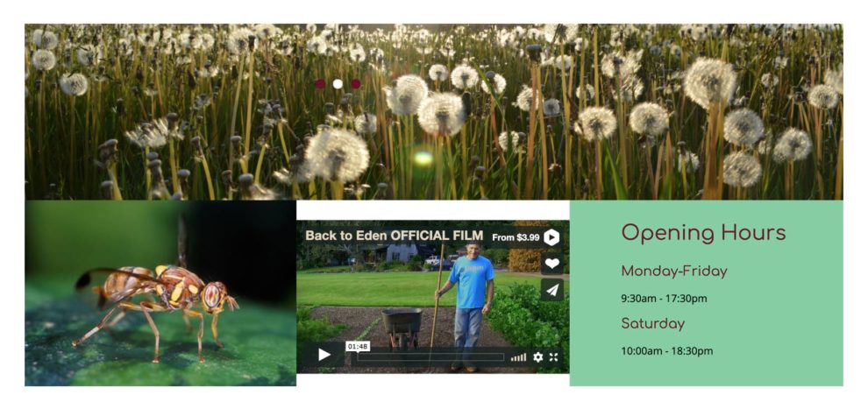Click the fruit fly photo

(160, 293)
